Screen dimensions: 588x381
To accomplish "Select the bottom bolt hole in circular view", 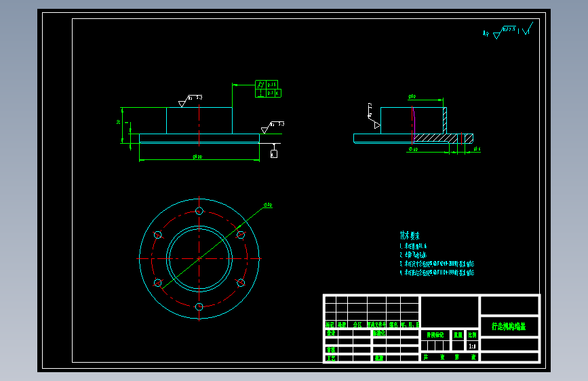I will pyautogui.click(x=199, y=306).
